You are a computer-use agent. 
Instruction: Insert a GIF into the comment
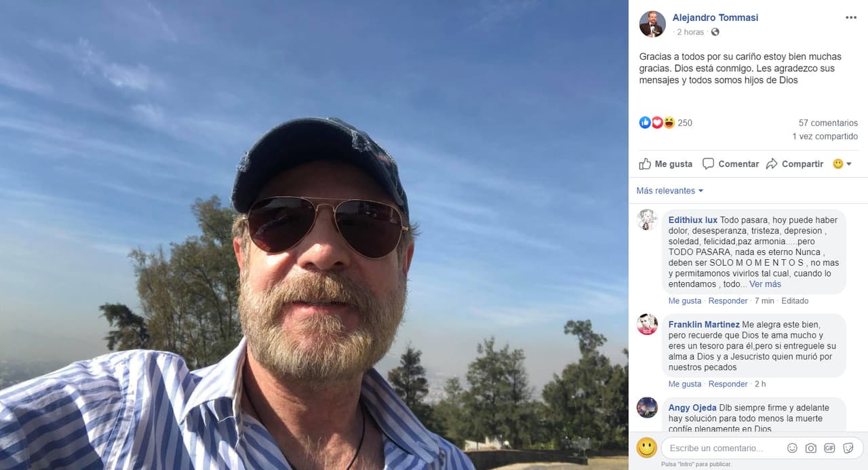pos(829,448)
